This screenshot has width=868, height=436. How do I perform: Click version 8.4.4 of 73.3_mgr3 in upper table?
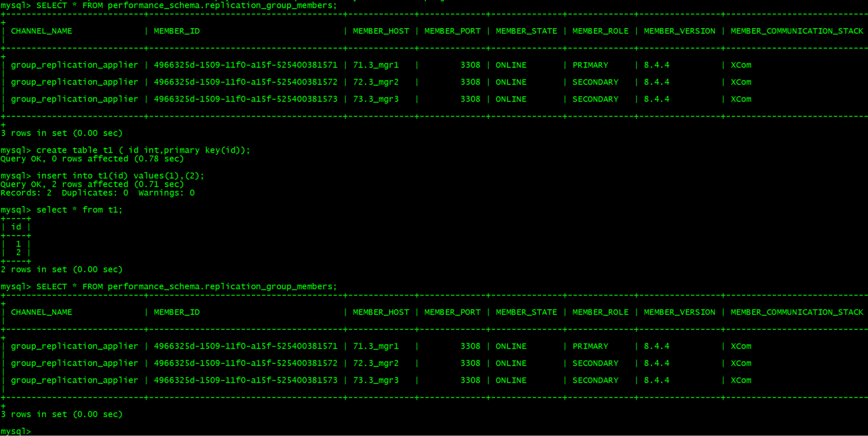[657, 99]
